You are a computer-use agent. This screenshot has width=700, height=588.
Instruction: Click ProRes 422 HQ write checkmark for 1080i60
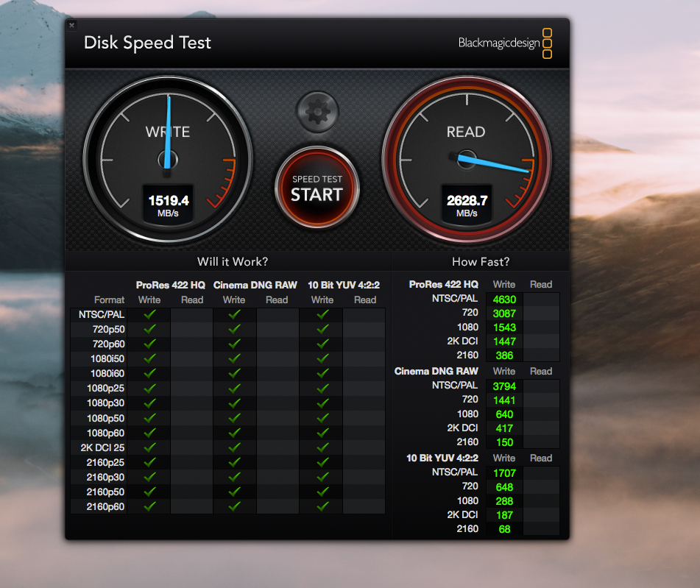pyautogui.click(x=149, y=373)
